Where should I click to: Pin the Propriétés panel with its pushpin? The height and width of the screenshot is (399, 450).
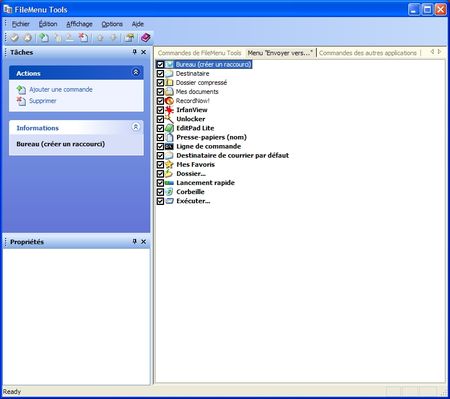click(135, 241)
